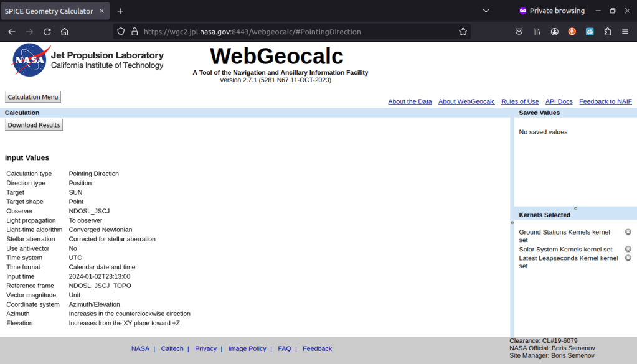Remove the Solar System Kernels kernel set

[628, 249]
